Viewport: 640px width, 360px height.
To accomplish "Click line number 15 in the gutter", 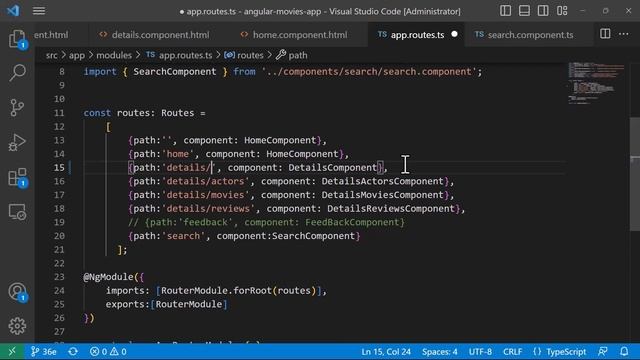I will coord(59,168).
